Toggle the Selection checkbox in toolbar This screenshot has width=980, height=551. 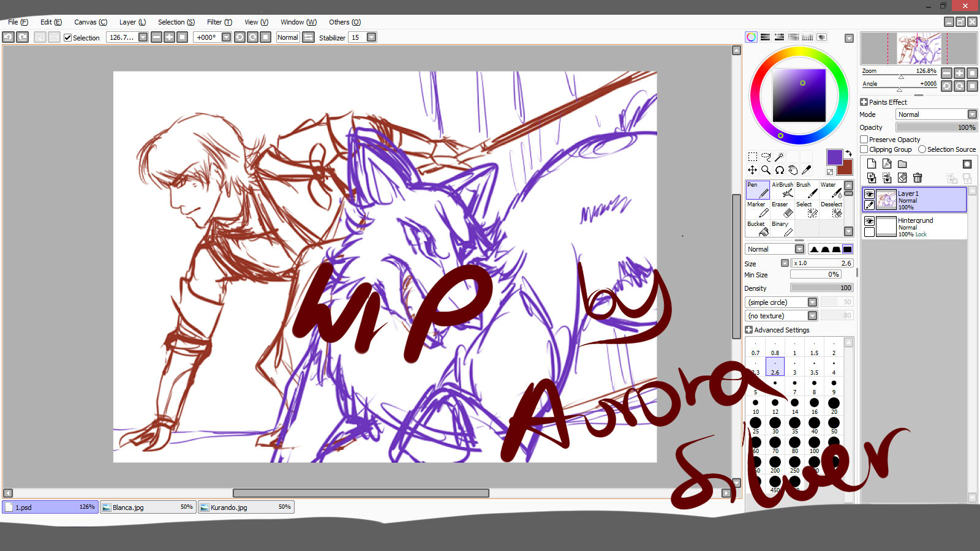68,38
